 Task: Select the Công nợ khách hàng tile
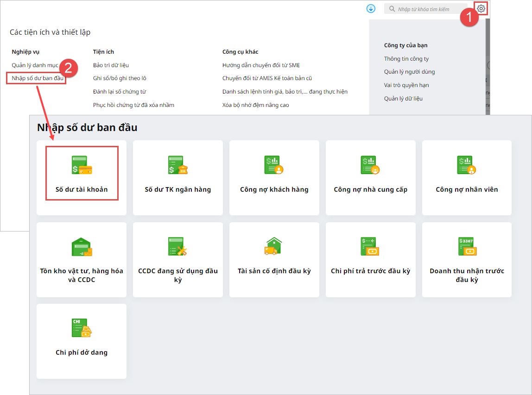pos(274,178)
